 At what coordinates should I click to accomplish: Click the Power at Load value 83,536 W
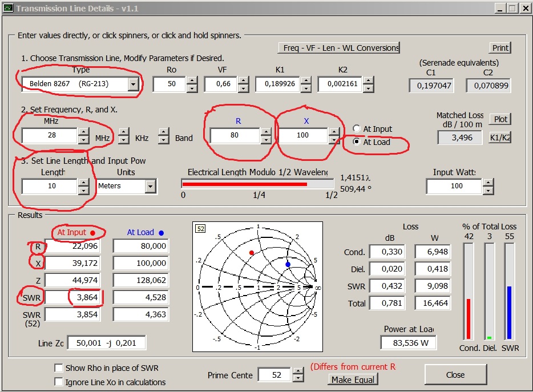point(409,343)
